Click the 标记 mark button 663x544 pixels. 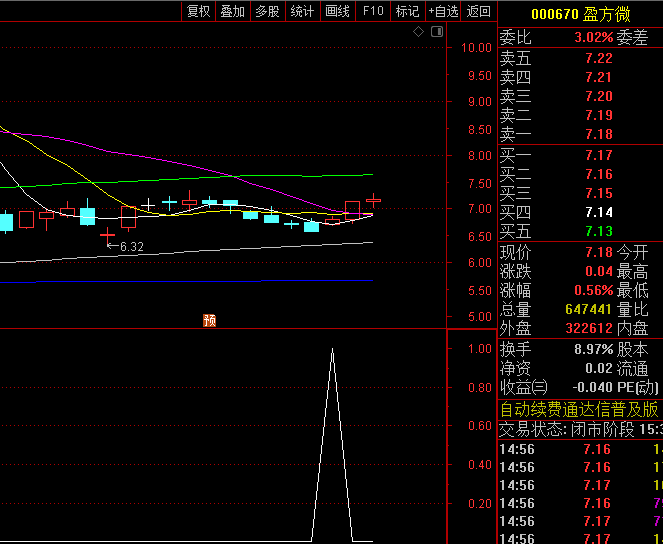[x=407, y=11]
